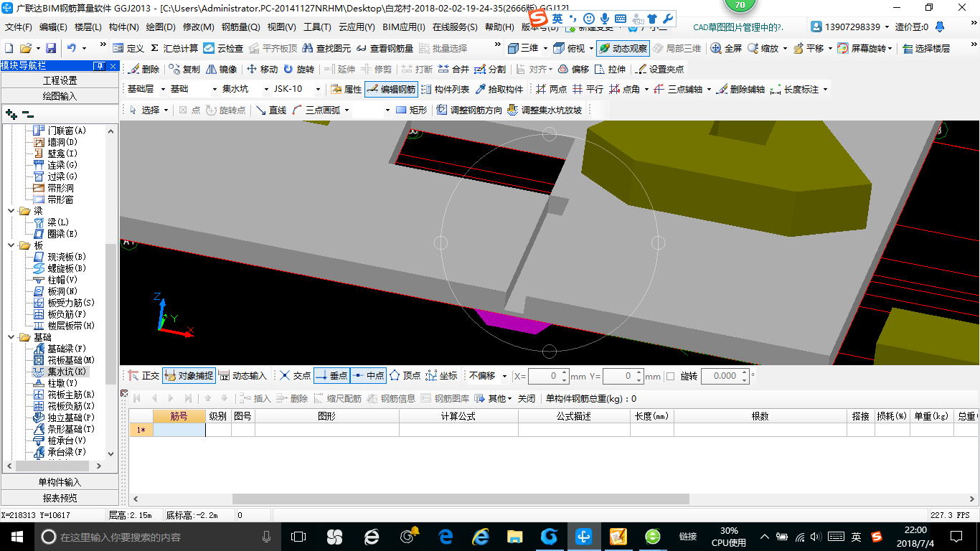Click the 合并 merge tool
Viewport: 980px width, 551px height.
453,70
